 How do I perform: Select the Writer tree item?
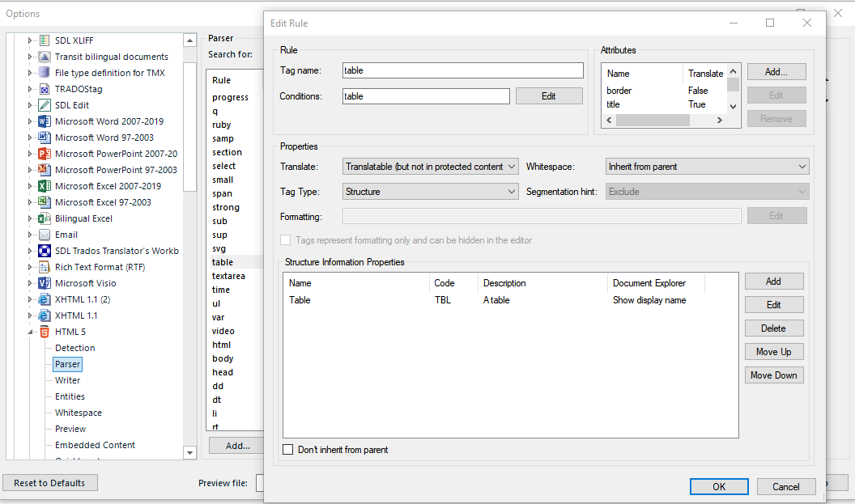tap(67, 380)
